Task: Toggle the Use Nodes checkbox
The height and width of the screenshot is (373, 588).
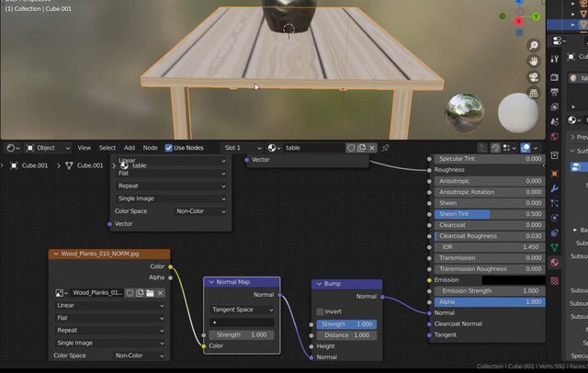Action: click(x=167, y=147)
